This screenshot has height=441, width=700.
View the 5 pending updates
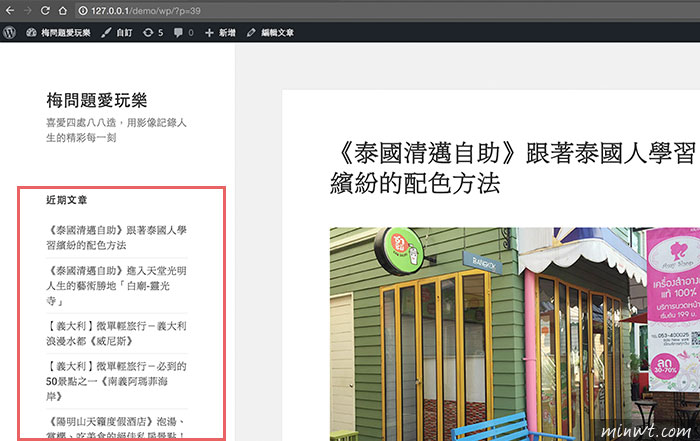153,32
